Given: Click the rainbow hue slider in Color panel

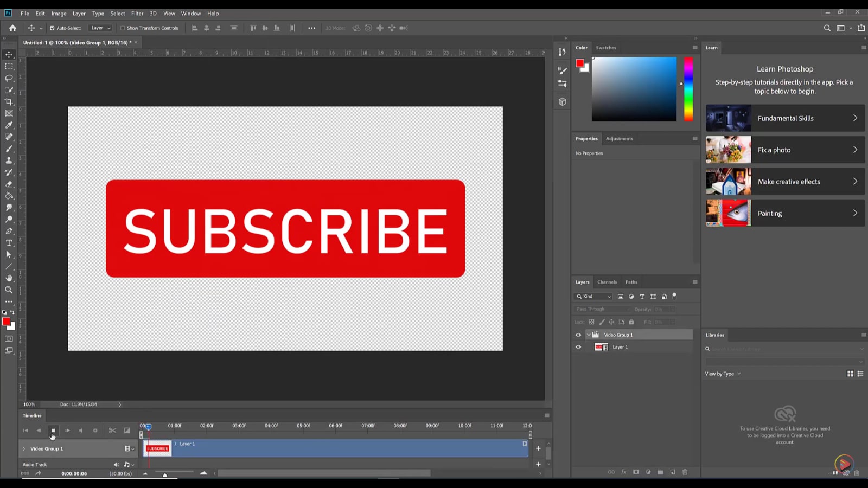Looking at the screenshot, I should point(688,89).
